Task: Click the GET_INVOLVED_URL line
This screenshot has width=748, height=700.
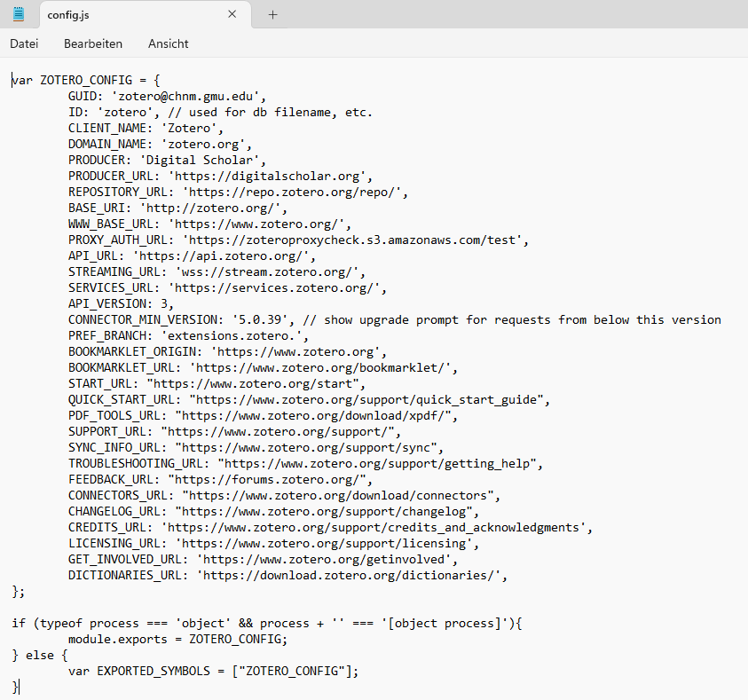Action: [263, 560]
